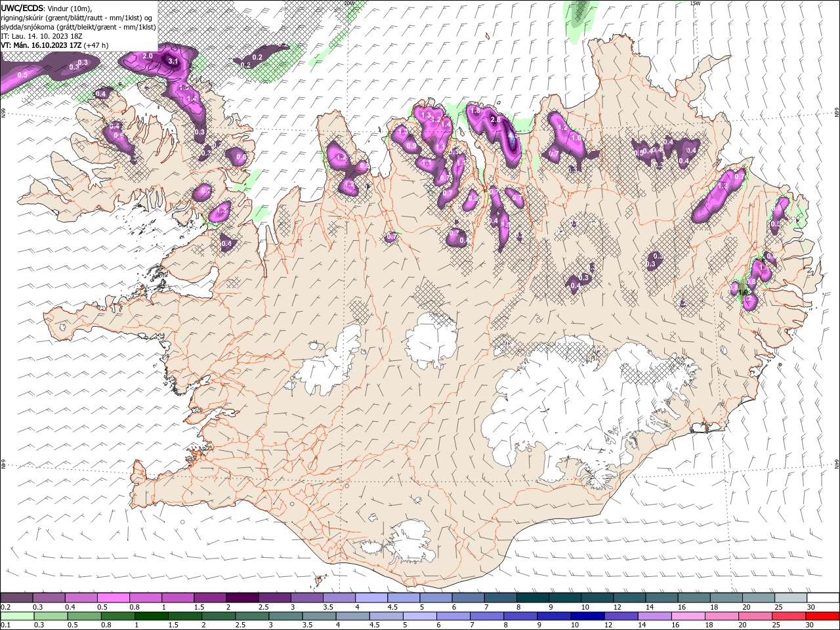The width and height of the screenshot is (840, 630).
Task: Select the 'Vindur (10m)' label in header
Action: [70, 8]
